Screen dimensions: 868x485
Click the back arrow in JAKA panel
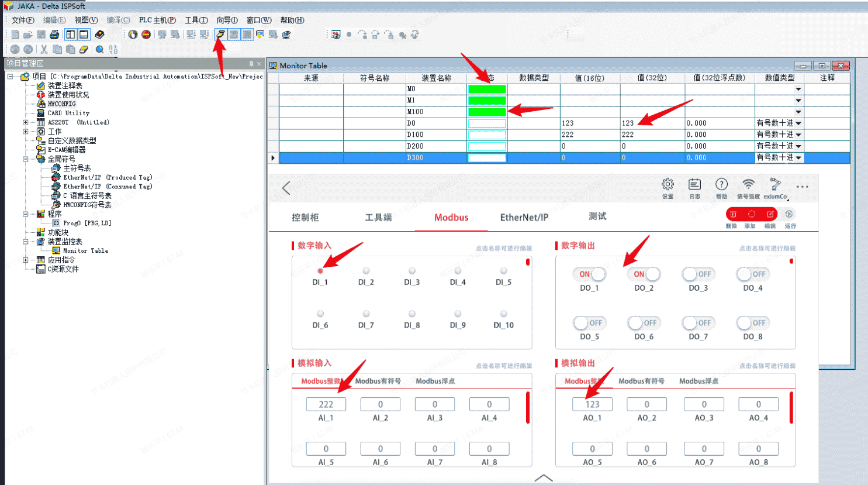pos(286,188)
